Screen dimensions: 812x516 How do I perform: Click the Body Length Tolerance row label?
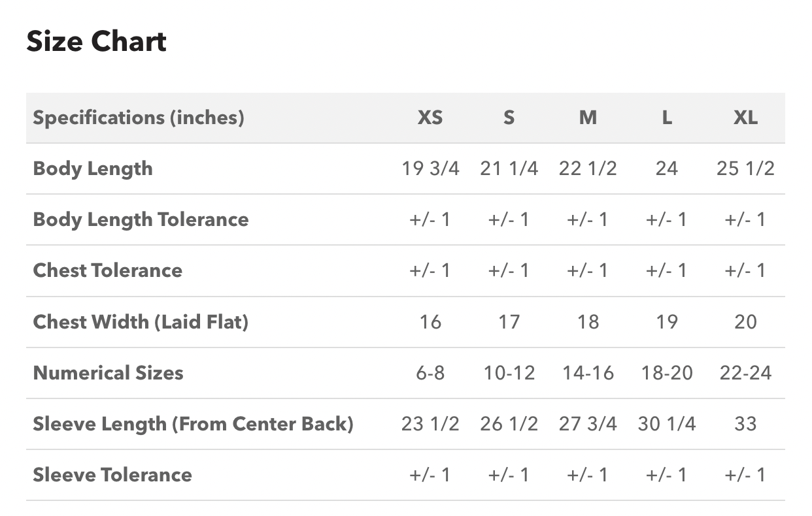click(141, 219)
